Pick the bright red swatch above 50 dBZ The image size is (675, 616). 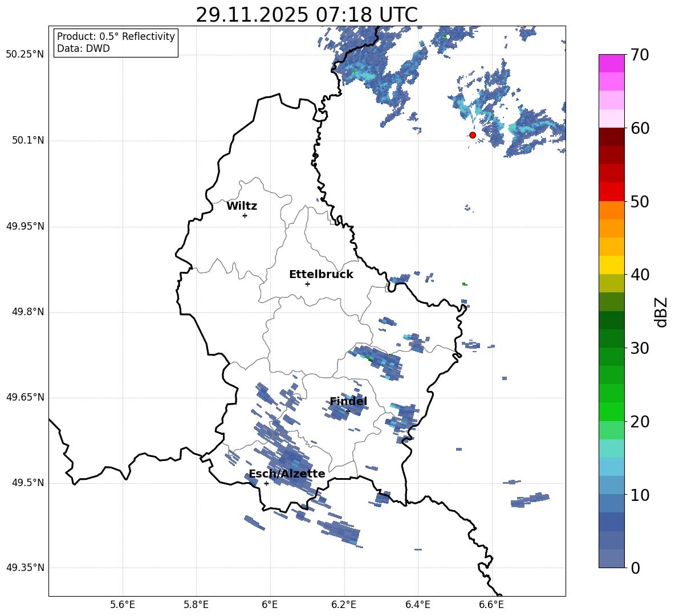[x=612, y=191]
